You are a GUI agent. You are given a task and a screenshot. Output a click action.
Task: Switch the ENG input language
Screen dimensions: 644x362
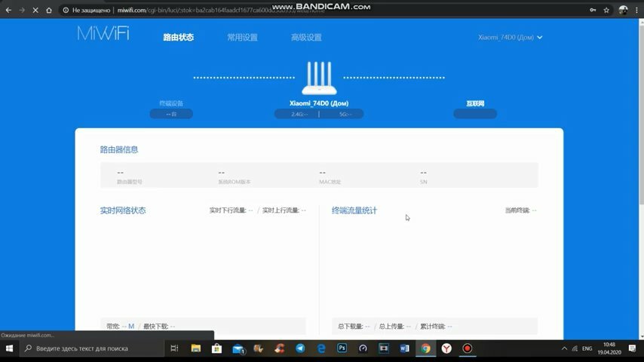pos(587,348)
